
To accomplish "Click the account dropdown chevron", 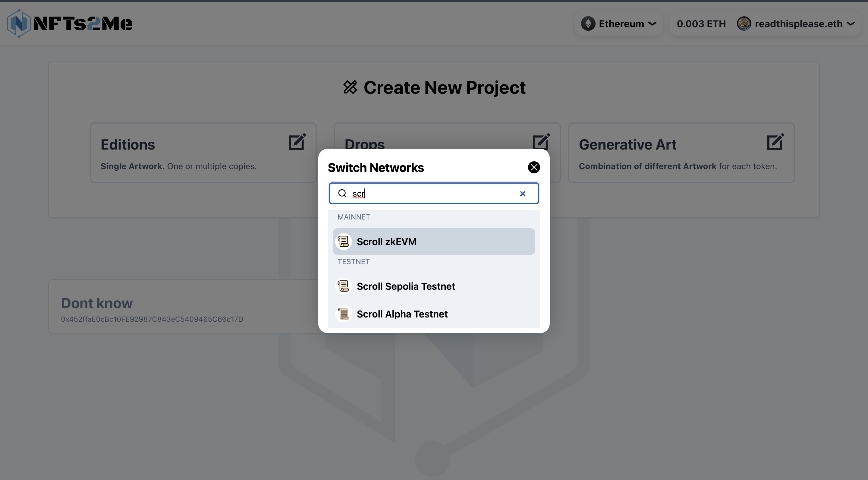I will pyautogui.click(x=851, y=24).
